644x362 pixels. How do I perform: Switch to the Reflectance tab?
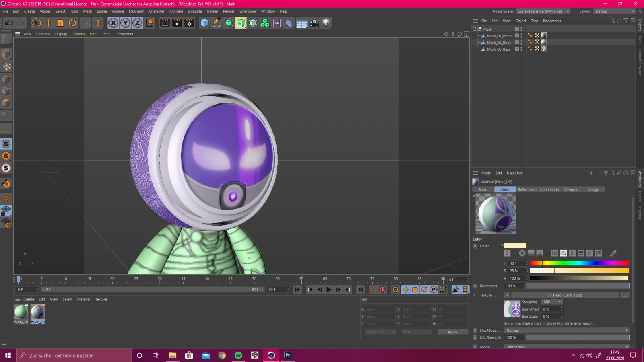pyautogui.click(x=527, y=190)
